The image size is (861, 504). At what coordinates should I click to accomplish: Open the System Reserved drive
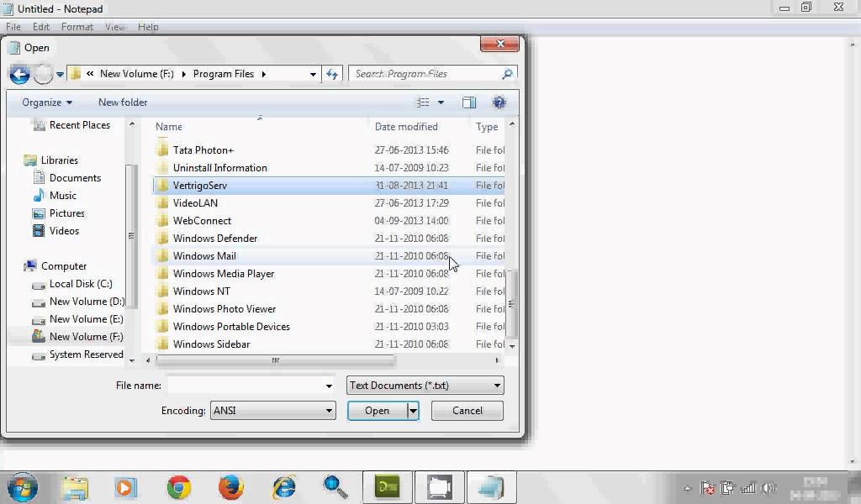click(x=77, y=354)
